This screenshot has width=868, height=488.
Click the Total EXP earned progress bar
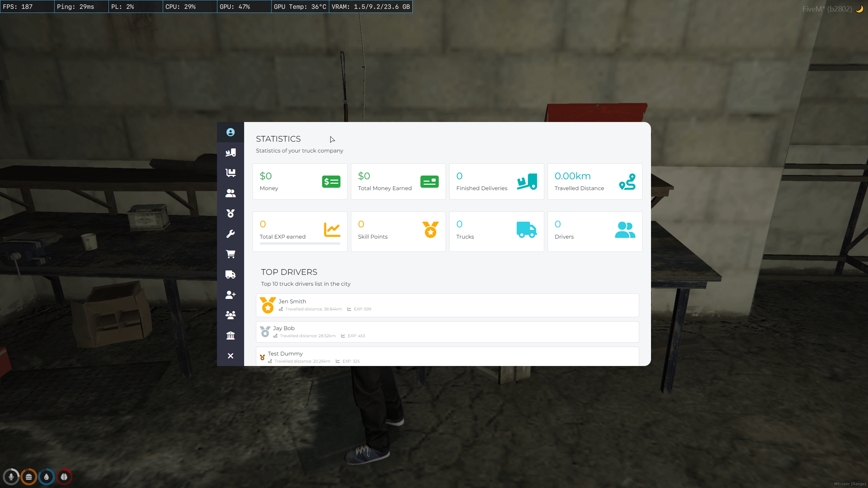(x=300, y=244)
